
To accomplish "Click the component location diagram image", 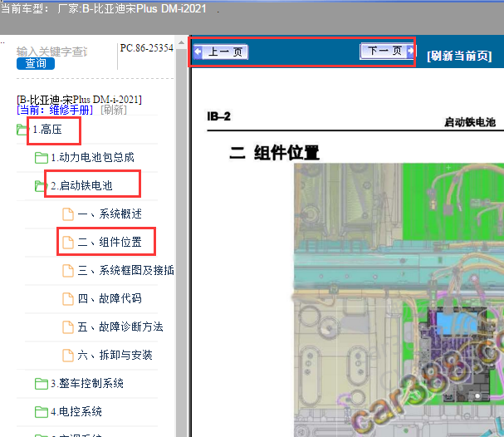I will tap(399, 300).
